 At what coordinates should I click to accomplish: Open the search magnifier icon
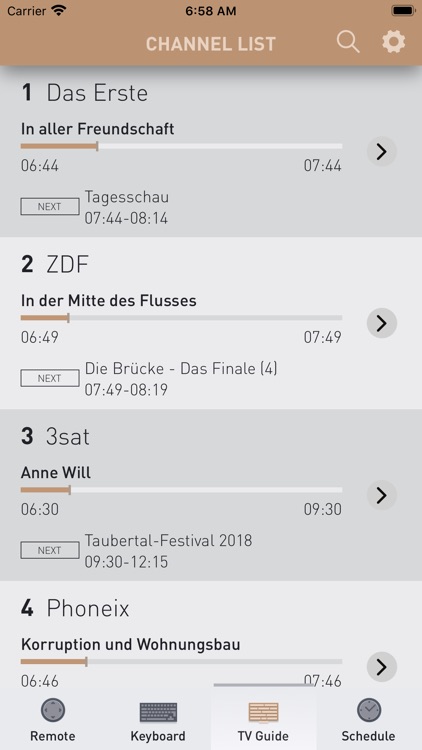click(348, 42)
